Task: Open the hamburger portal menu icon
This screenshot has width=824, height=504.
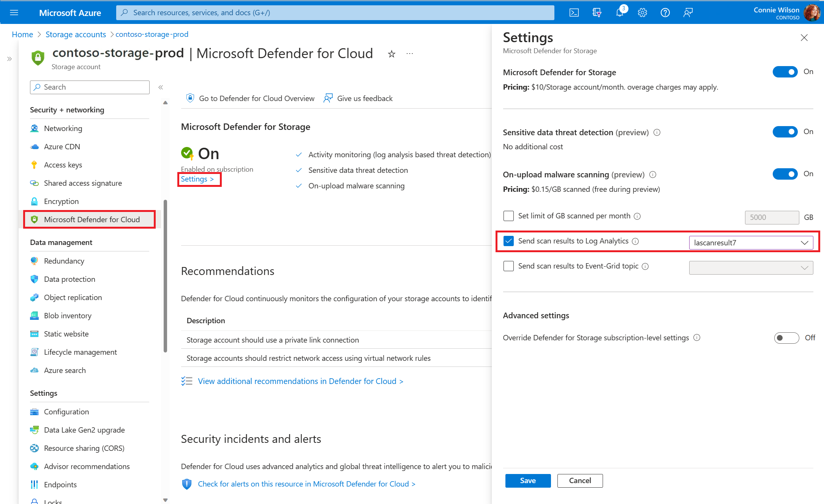Action: [14, 13]
